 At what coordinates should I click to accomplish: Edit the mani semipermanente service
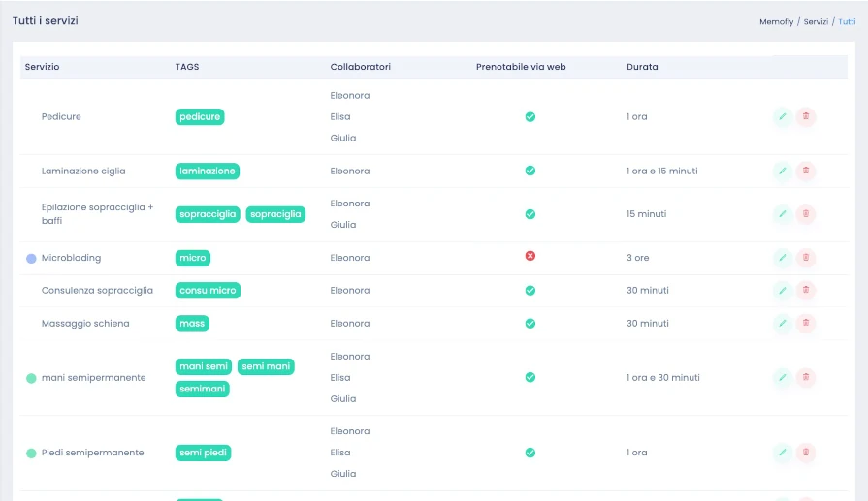[x=783, y=378]
